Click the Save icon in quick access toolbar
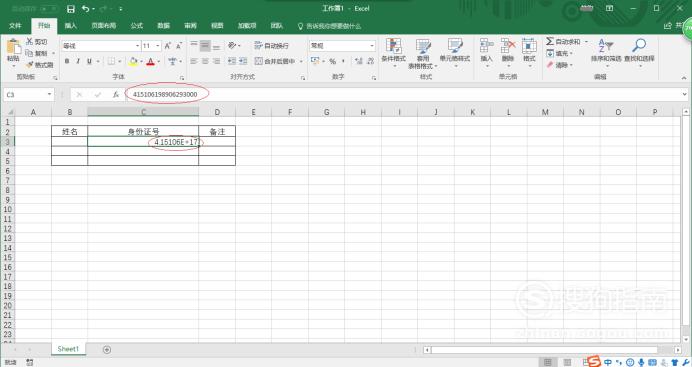This screenshot has height=367, width=692. click(71, 9)
